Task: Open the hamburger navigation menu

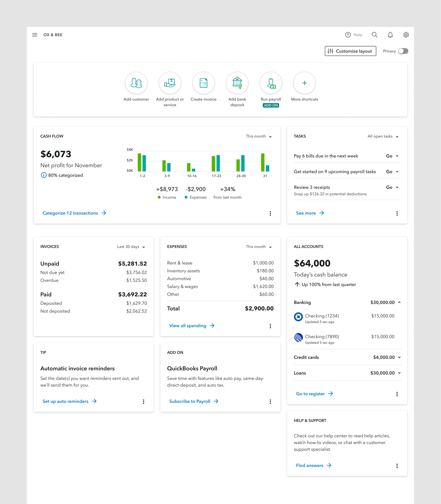Action: coord(34,35)
